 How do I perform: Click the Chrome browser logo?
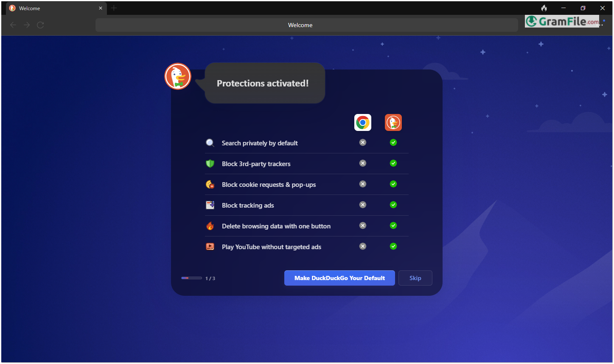point(363,122)
